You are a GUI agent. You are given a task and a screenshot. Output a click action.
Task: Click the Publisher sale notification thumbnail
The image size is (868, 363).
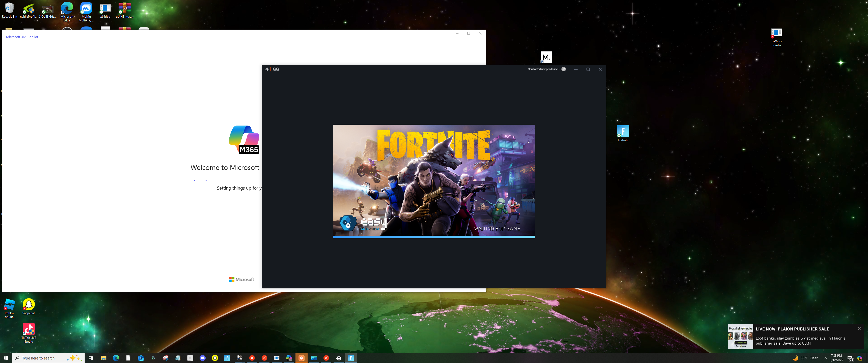pyautogui.click(x=740, y=336)
